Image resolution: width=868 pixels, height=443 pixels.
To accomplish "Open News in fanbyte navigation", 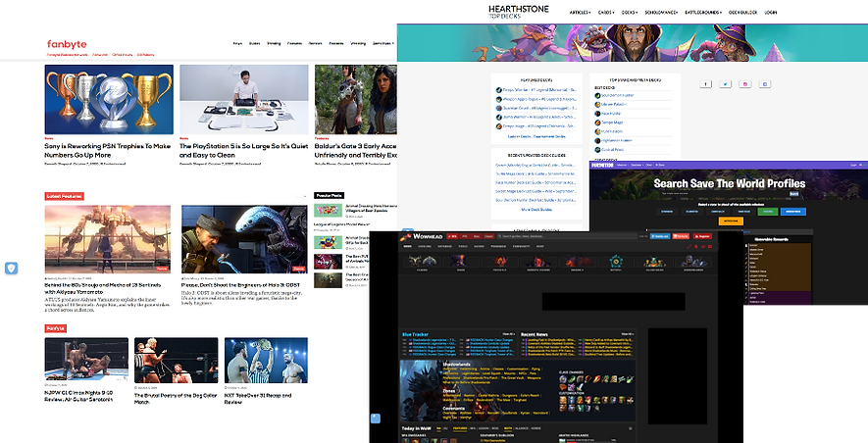I will 237,43.
